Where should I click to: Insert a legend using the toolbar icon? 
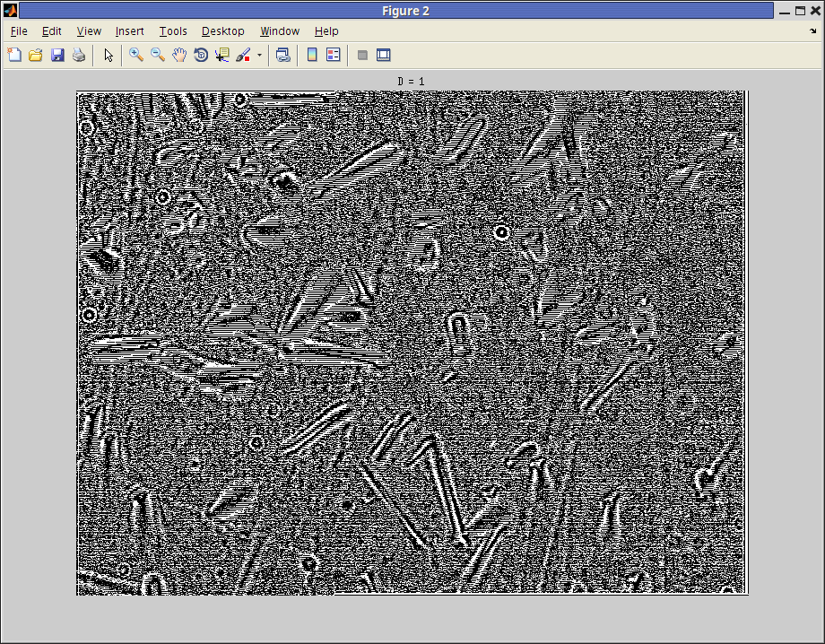click(334, 55)
